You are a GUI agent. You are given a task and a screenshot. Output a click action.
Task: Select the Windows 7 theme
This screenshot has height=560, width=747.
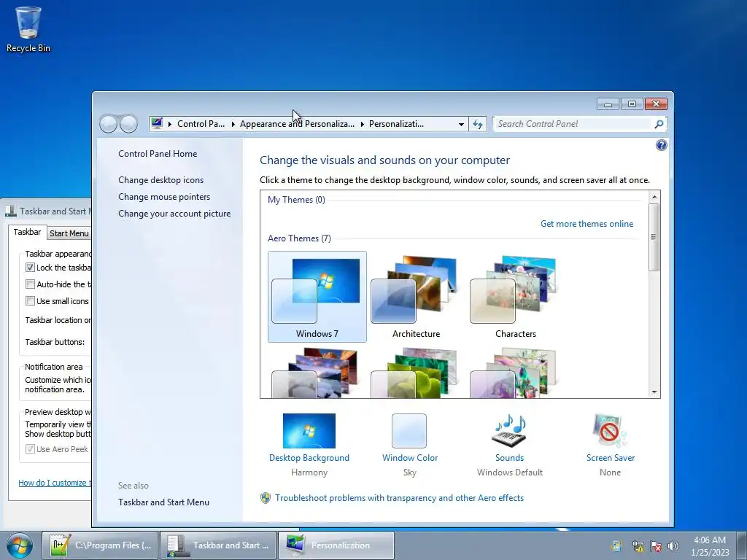coord(317,297)
